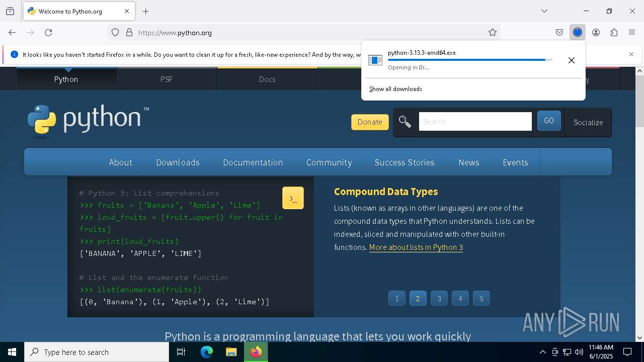The image size is (644, 362).
Task: Select the Docs top tab
Action: click(x=267, y=79)
